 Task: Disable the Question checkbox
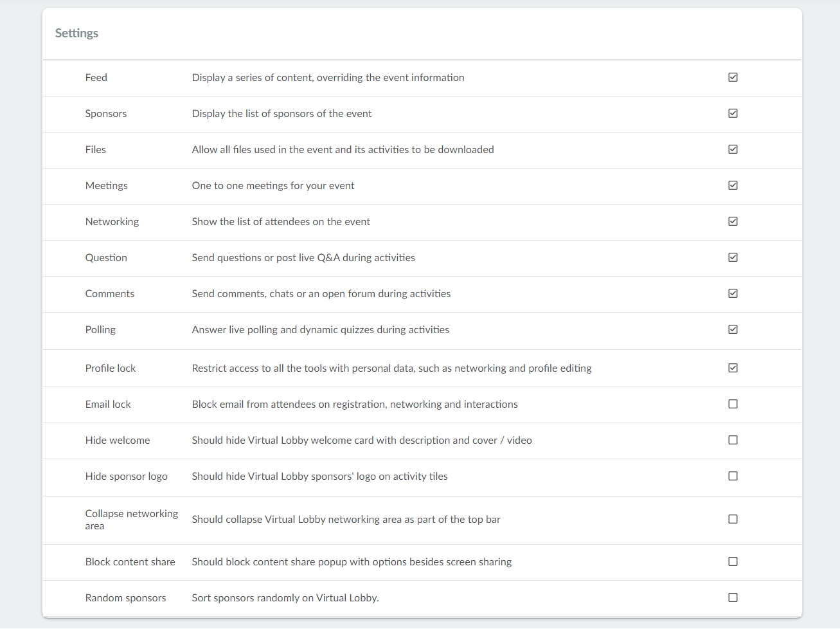tap(733, 257)
